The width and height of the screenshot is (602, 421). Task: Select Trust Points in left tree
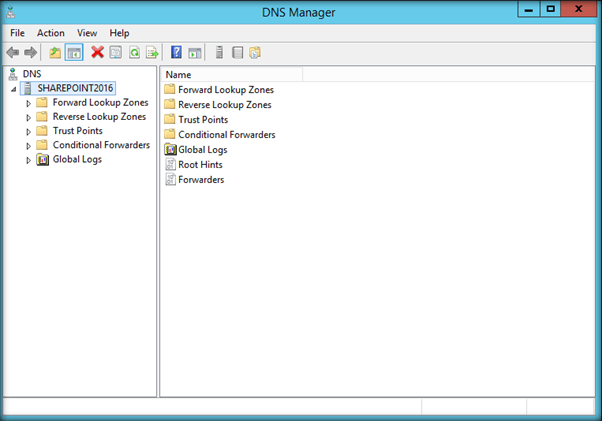(78, 131)
